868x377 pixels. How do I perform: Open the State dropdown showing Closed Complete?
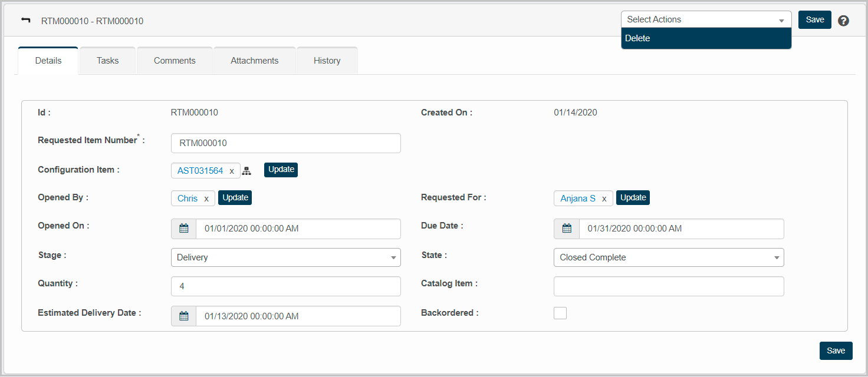click(668, 257)
